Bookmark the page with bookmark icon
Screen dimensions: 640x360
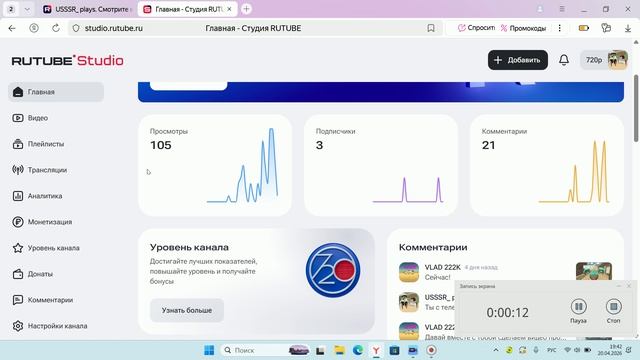coord(431,28)
